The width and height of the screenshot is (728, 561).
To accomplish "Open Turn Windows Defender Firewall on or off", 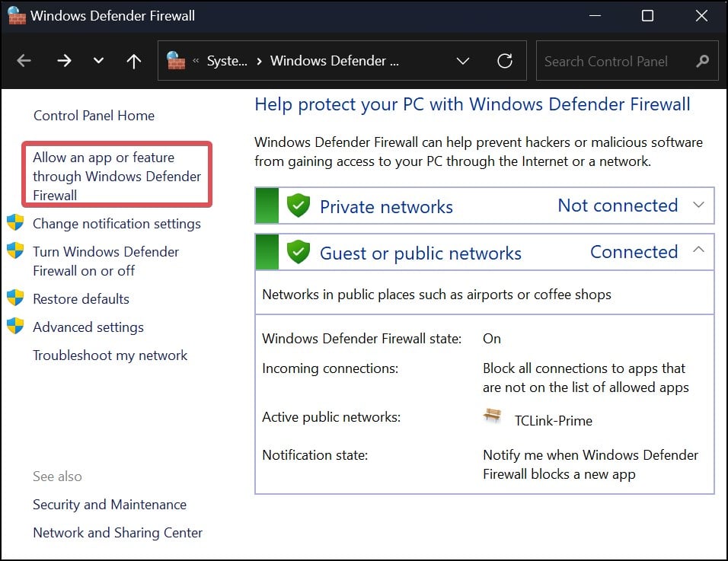I will tap(105, 261).
